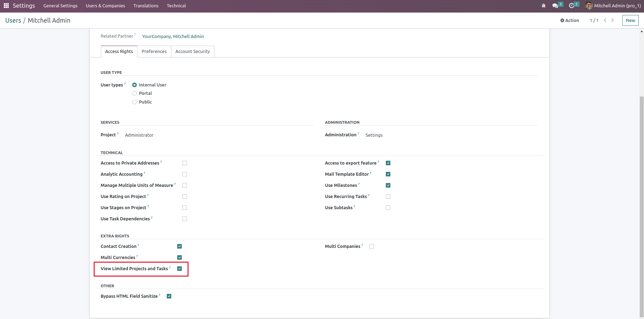
Task: Click the New button
Action: point(630,20)
